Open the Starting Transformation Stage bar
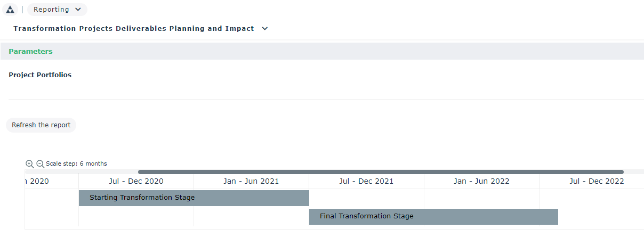This screenshot has width=644, height=237. (194, 198)
